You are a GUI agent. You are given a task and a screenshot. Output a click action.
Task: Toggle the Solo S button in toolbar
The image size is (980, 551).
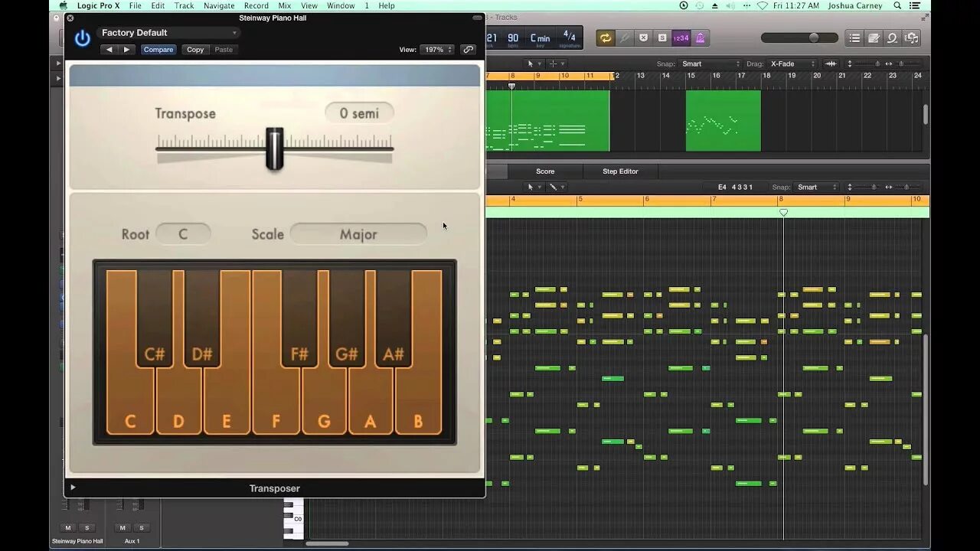tap(661, 37)
